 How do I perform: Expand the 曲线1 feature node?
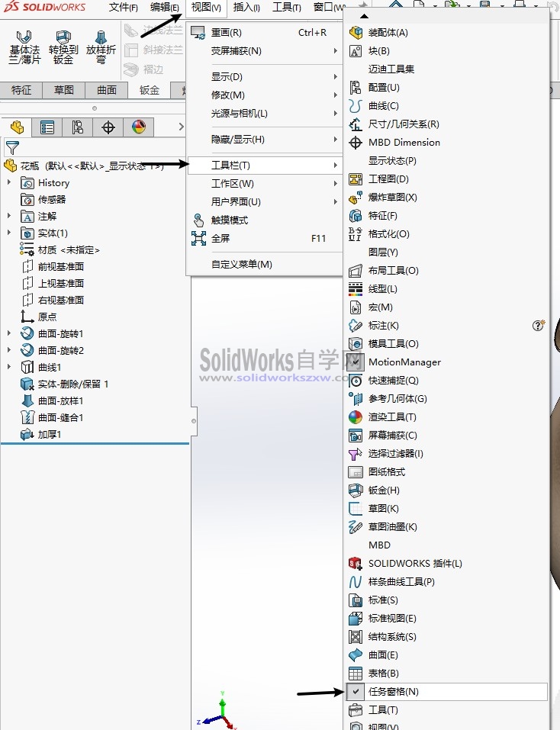click(x=9, y=367)
